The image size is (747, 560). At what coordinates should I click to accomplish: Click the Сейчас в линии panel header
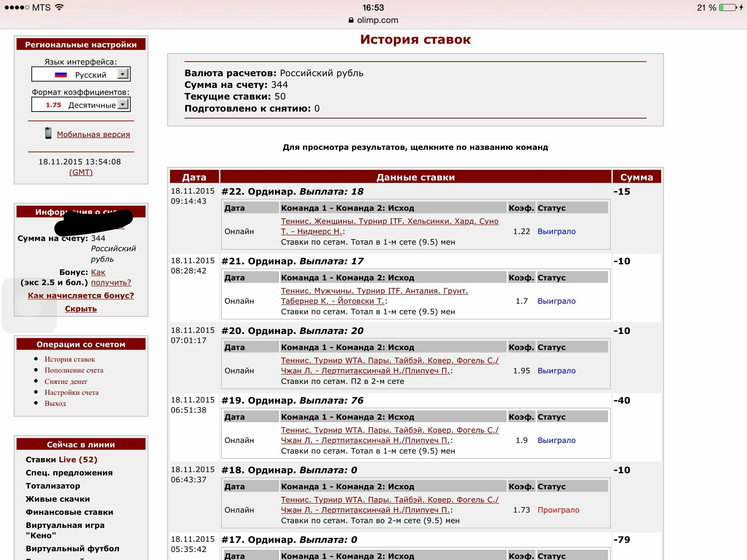tap(81, 444)
